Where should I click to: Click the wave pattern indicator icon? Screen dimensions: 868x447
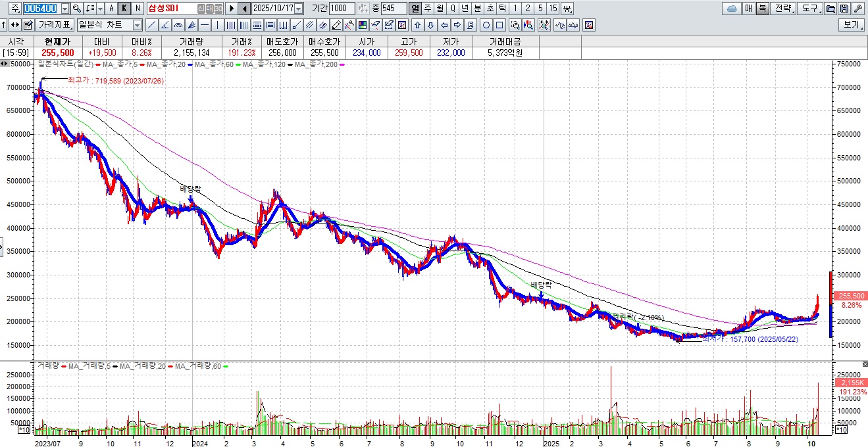tap(559, 25)
